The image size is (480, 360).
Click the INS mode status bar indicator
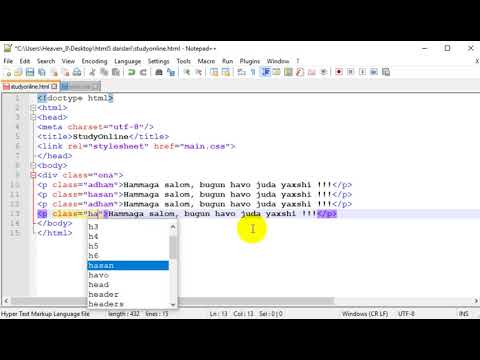[x=464, y=314]
